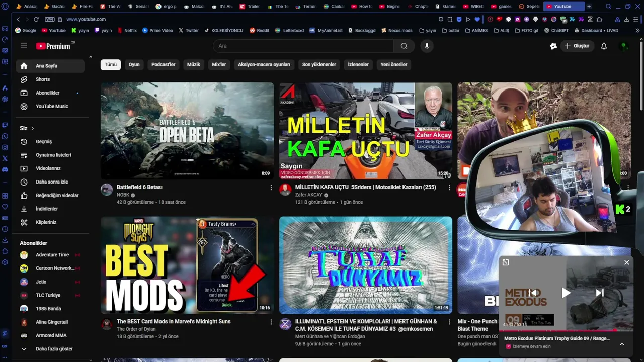The image size is (644, 362).
Task: Click the search magnifier button
Action: [404, 46]
